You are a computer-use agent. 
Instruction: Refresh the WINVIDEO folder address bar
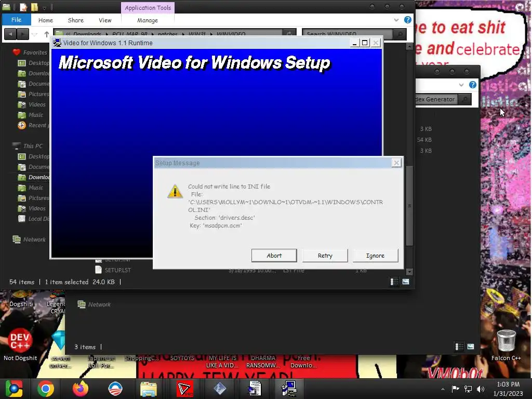pyautogui.click(x=289, y=34)
